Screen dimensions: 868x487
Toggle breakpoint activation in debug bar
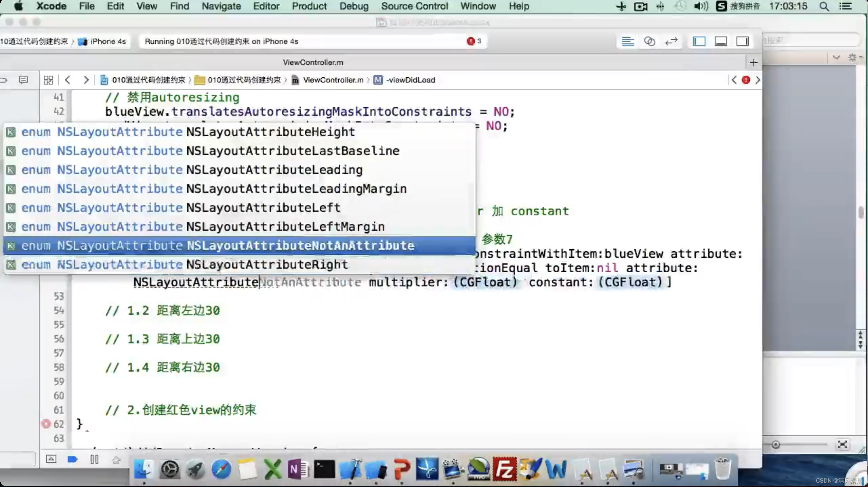(73, 459)
